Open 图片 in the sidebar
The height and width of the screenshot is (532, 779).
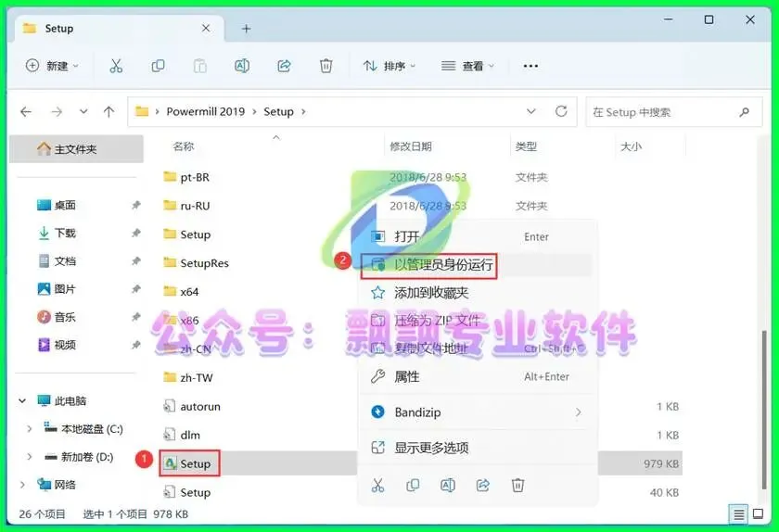click(65, 289)
